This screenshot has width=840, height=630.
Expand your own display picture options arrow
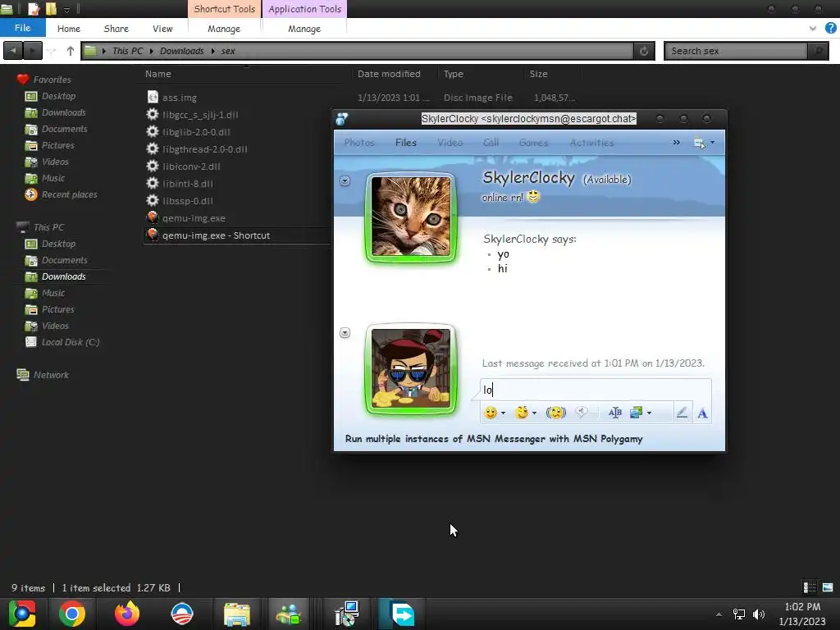click(345, 333)
